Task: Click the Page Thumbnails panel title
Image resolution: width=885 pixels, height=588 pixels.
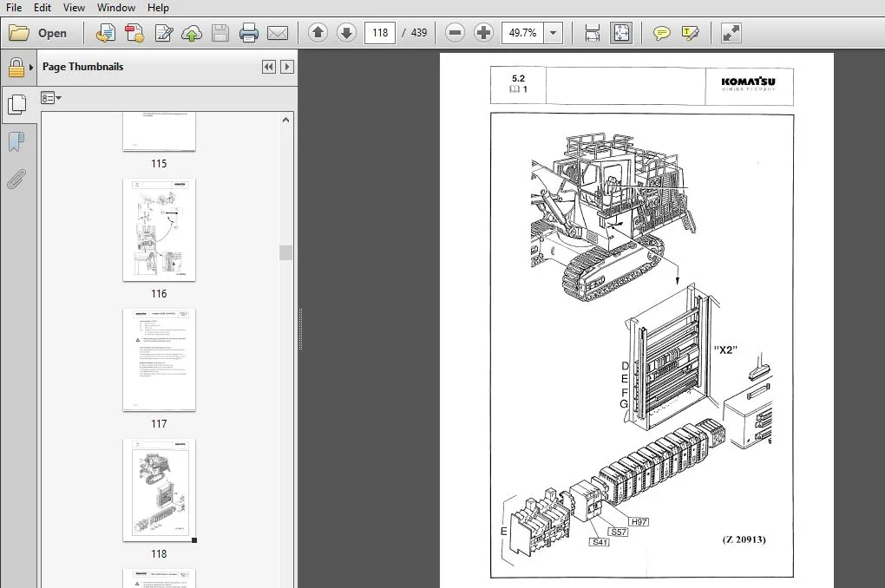Action: pos(83,67)
